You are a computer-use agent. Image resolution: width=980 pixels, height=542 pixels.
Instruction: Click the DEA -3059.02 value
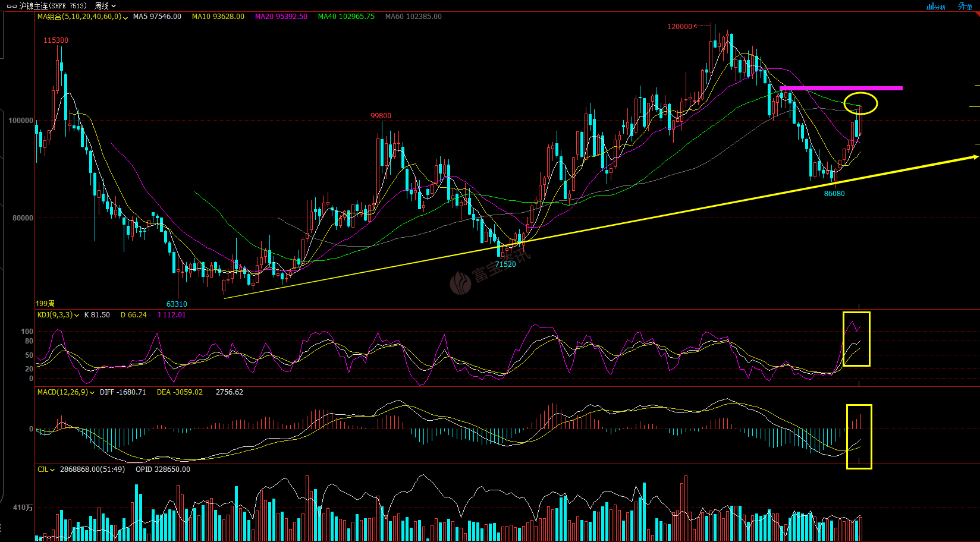pyautogui.click(x=180, y=392)
